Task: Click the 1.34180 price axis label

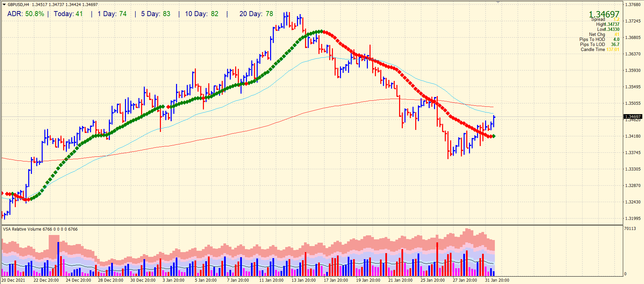Action: 633,136
